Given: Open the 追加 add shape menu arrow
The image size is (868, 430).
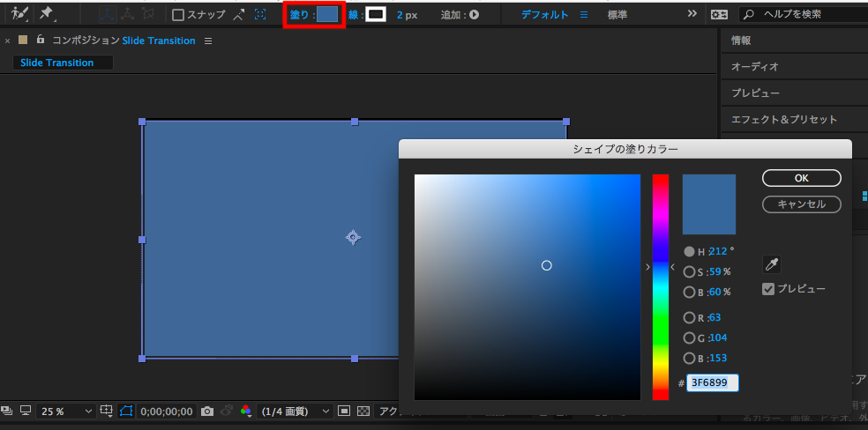Looking at the screenshot, I should (474, 15).
